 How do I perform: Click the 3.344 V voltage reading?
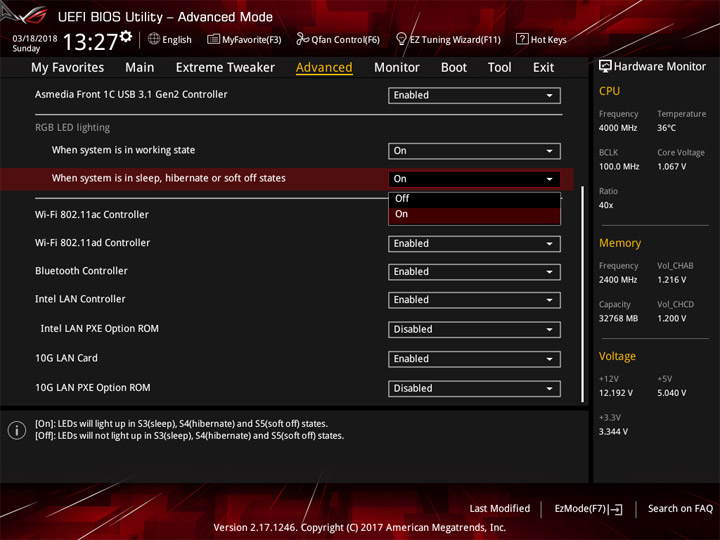point(613,432)
